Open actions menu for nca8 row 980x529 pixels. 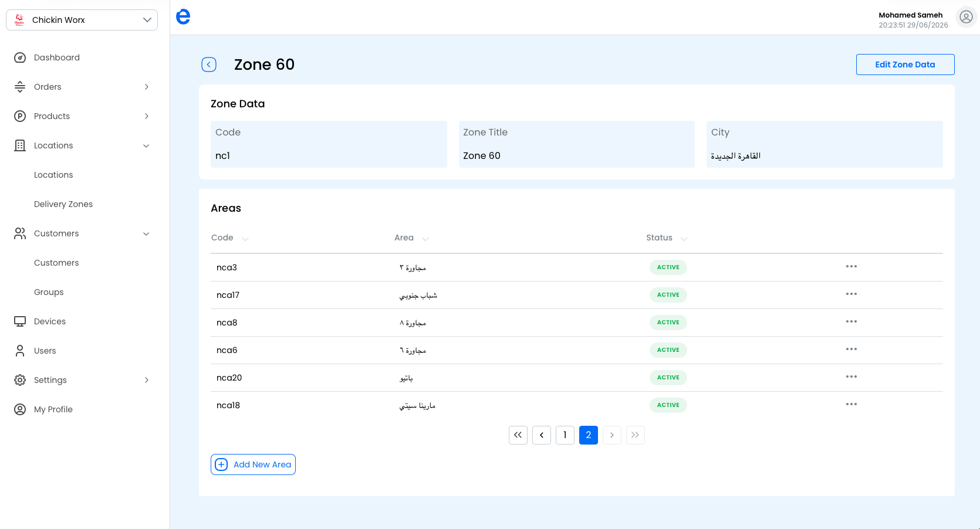coord(851,321)
